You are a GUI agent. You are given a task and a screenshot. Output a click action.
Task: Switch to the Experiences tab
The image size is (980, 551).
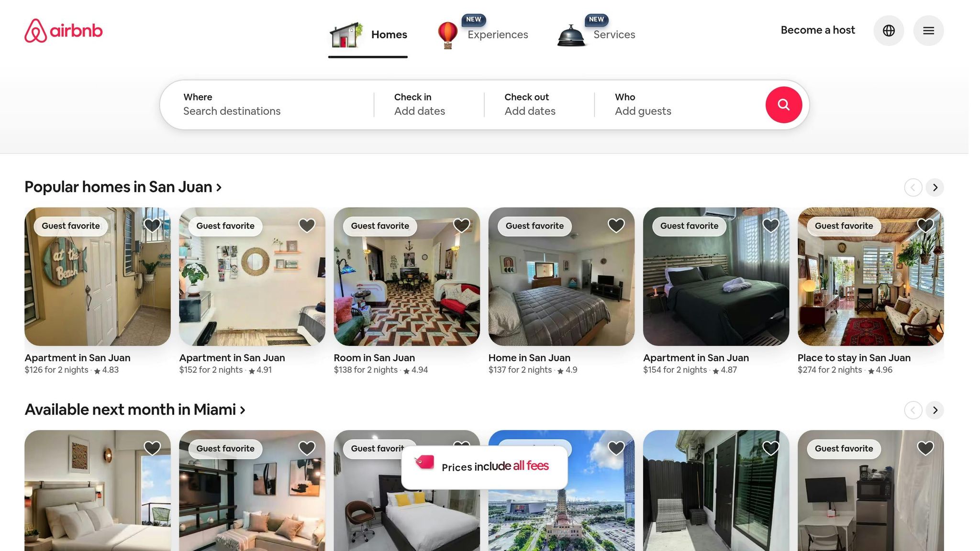(498, 34)
